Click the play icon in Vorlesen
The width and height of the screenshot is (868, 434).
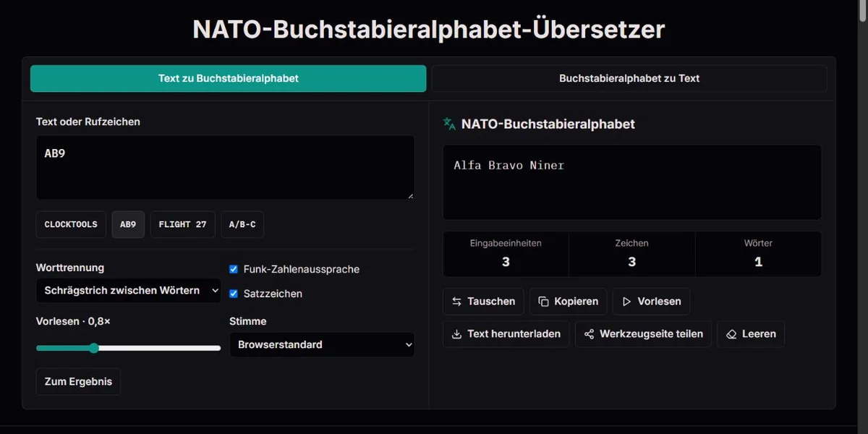coord(626,302)
